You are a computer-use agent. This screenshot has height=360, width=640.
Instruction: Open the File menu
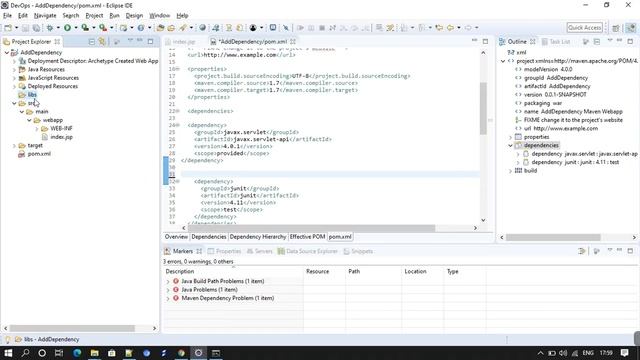pos(7,16)
